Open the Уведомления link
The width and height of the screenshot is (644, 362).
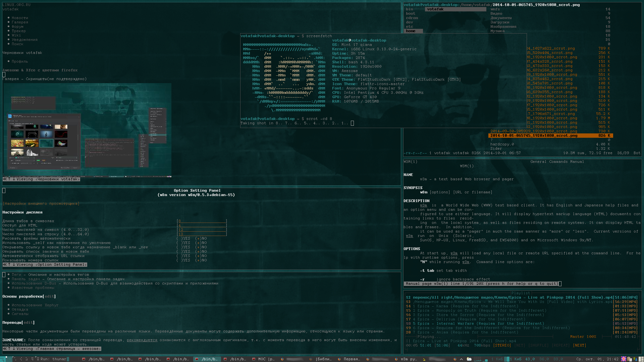click(25, 40)
